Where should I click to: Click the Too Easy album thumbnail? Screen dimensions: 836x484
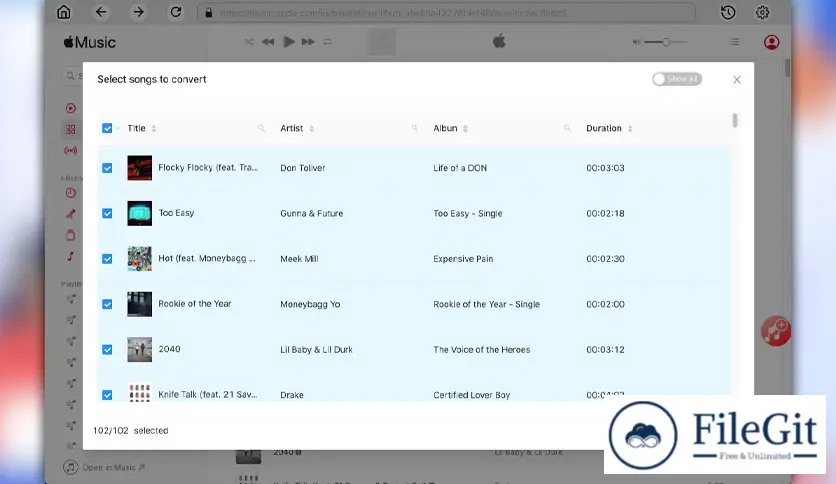click(x=140, y=213)
